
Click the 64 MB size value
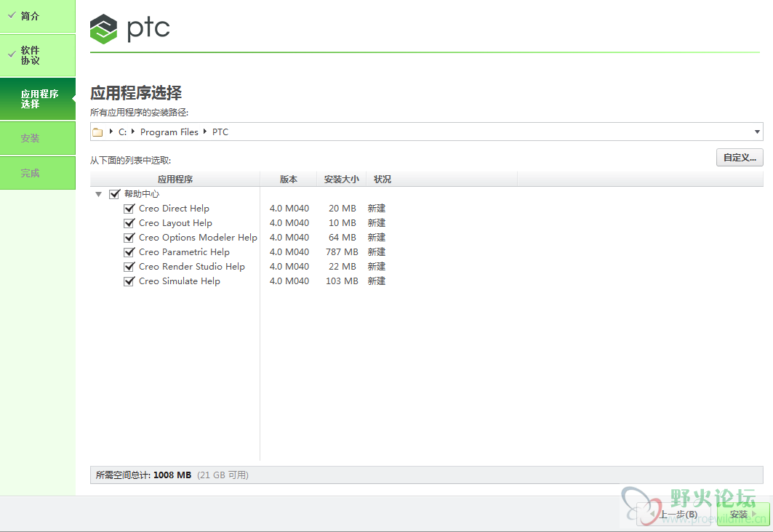pos(342,238)
